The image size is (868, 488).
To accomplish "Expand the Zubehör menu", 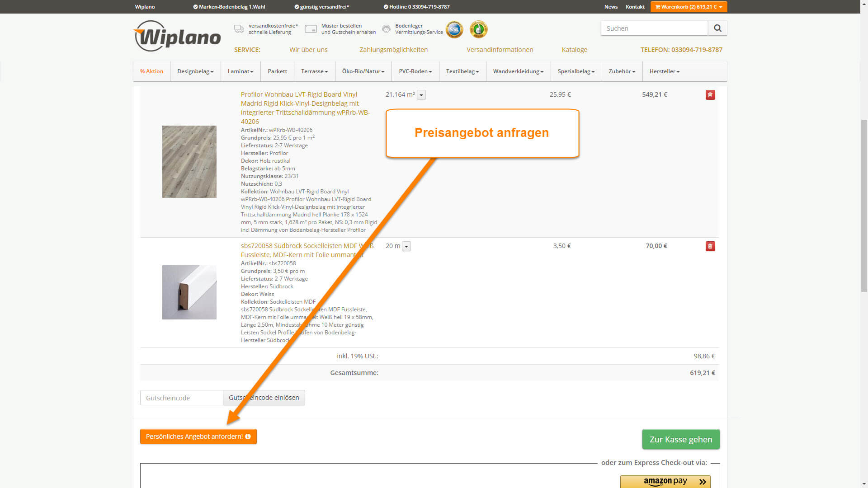I will pyautogui.click(x=622, y=71).
